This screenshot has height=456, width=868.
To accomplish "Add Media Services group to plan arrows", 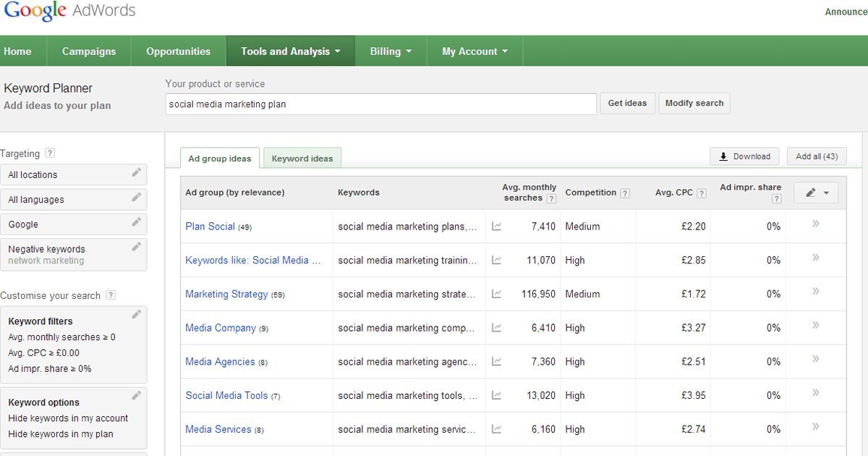I will point(815,426).
